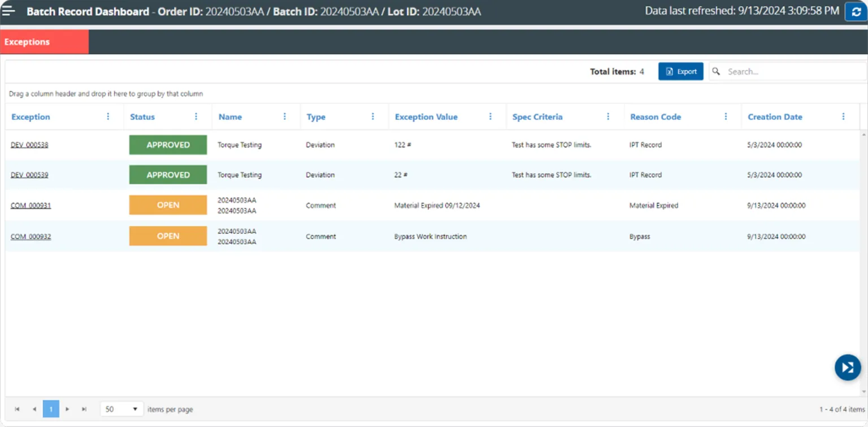Image resolution: width=868 pixels, height=427 pixels.
Task: Sort by the Reason Code column header
Action: [656, 117]
